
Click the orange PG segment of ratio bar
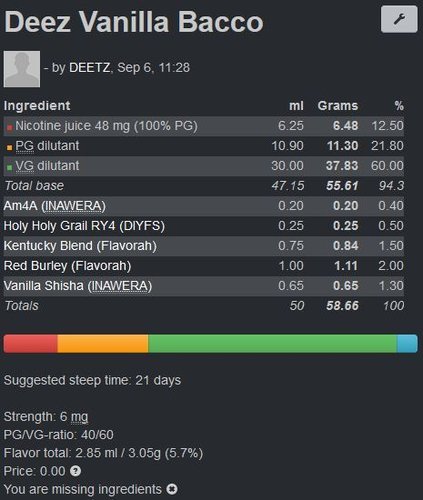click(x=103, y=344)
